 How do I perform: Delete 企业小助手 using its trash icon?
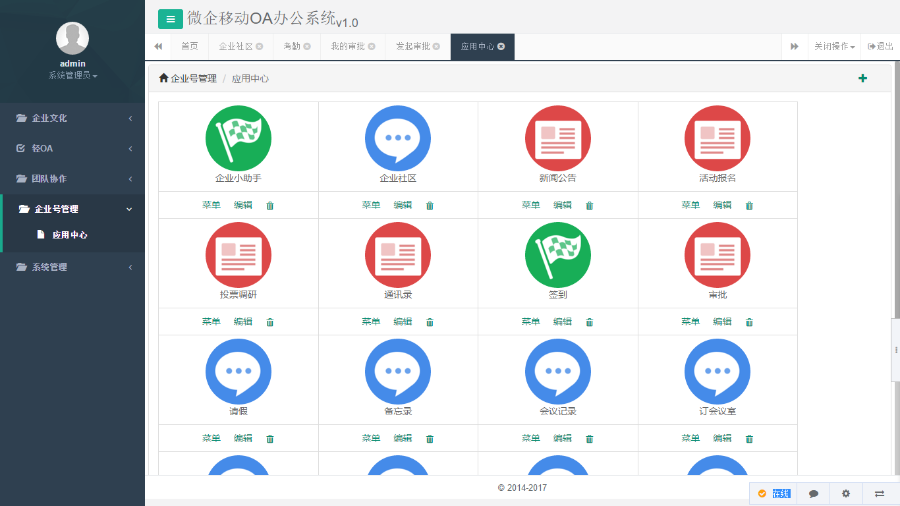270,206
